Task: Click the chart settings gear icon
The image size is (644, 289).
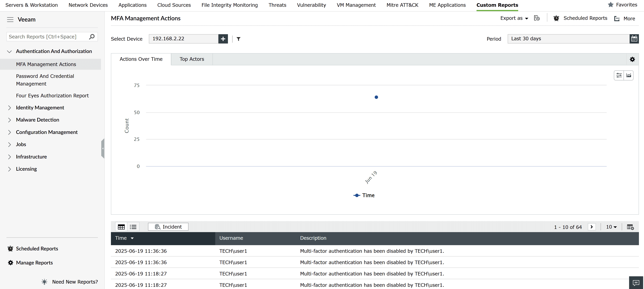Action: click(x=632, y=59)
